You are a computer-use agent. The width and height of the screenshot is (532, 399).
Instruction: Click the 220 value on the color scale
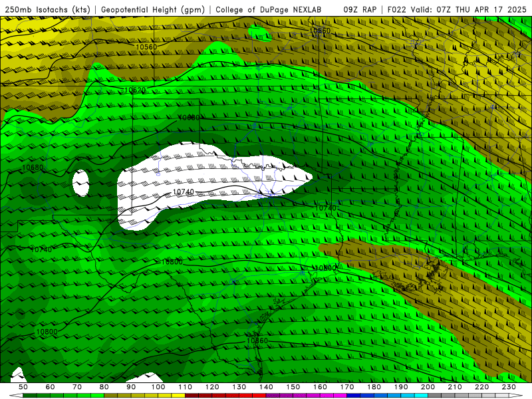pos(482,387)
